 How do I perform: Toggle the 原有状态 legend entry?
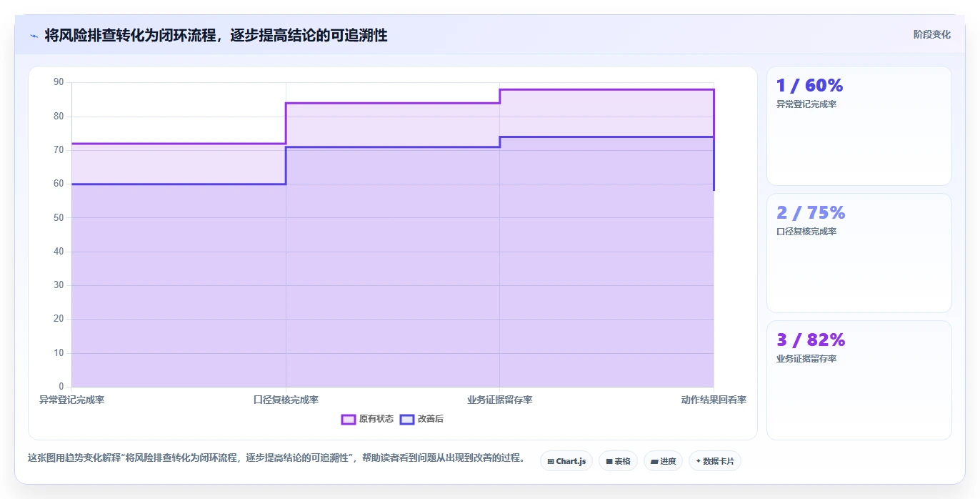coord(367,419)
